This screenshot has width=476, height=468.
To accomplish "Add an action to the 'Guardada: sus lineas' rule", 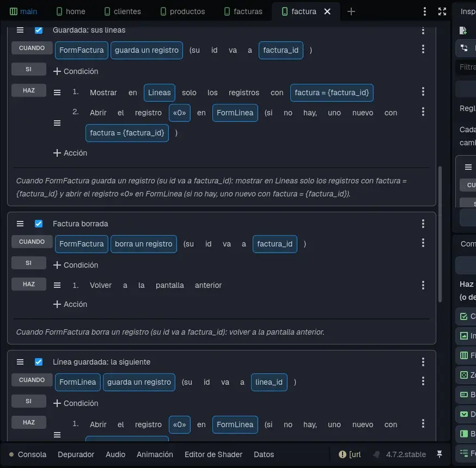I will tap(70, 153).
